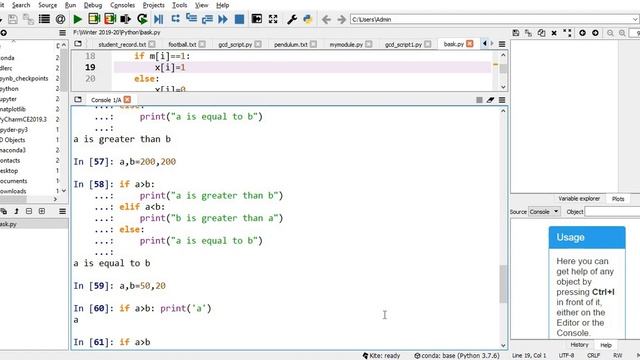This screenshot has height=360, width=640.
Task: Open the Projects menu
Action: (x=153, y=5)
